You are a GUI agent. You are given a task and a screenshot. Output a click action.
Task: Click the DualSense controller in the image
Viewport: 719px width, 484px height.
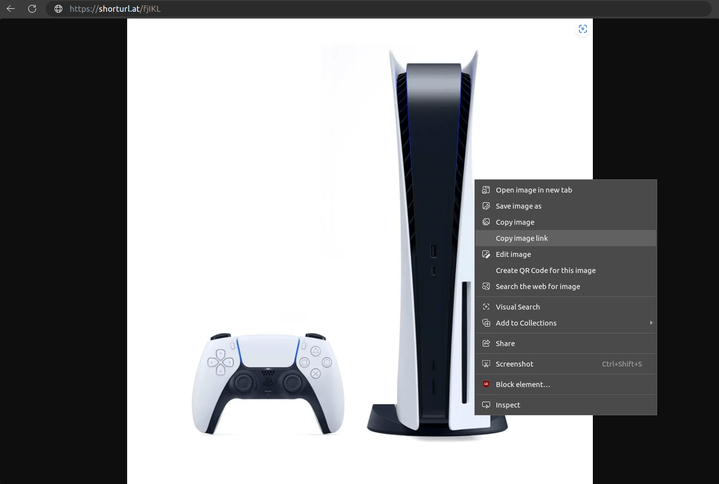pos(268,383)
